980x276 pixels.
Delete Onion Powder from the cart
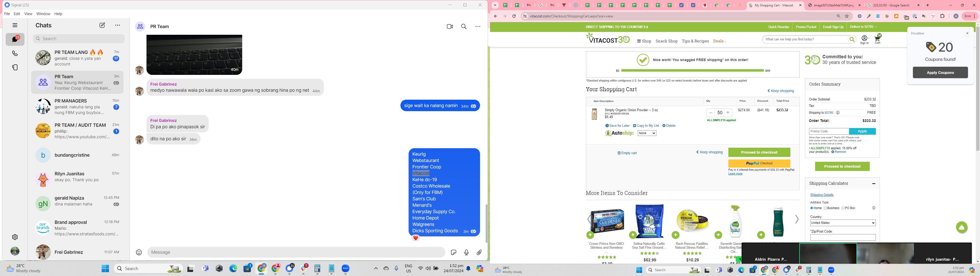pos(669,126)
